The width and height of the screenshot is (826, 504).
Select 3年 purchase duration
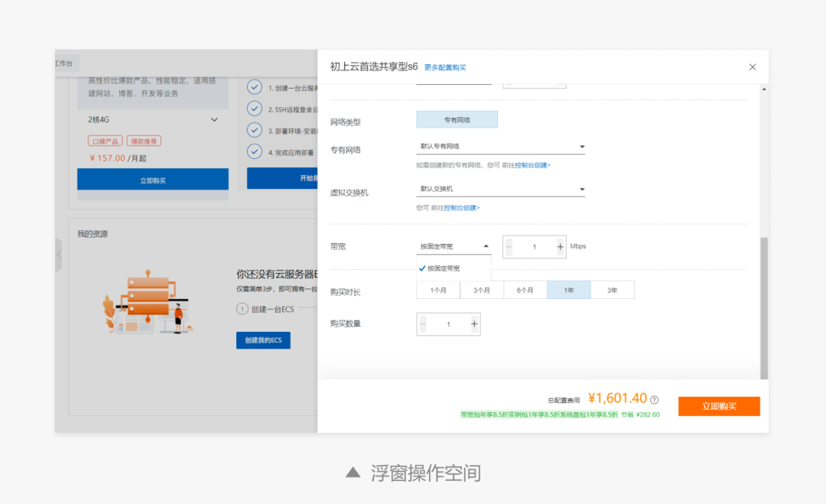point(612,290)
